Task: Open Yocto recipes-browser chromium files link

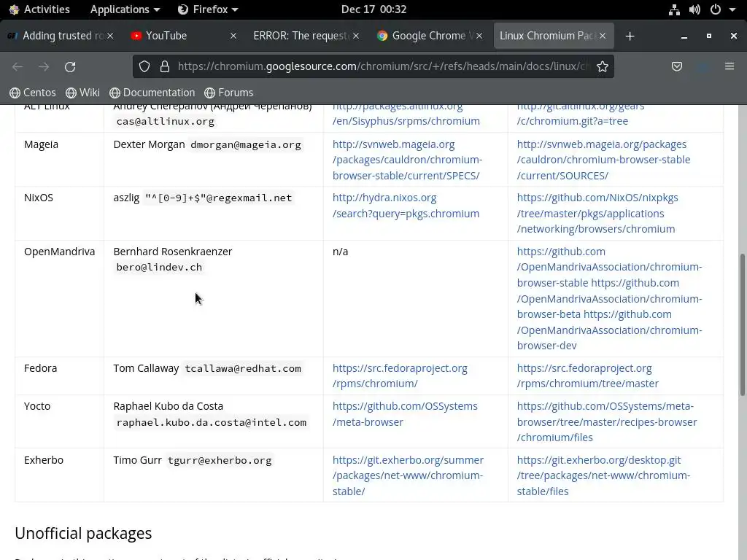Action: pyautogui.click(x=607, y=422)
